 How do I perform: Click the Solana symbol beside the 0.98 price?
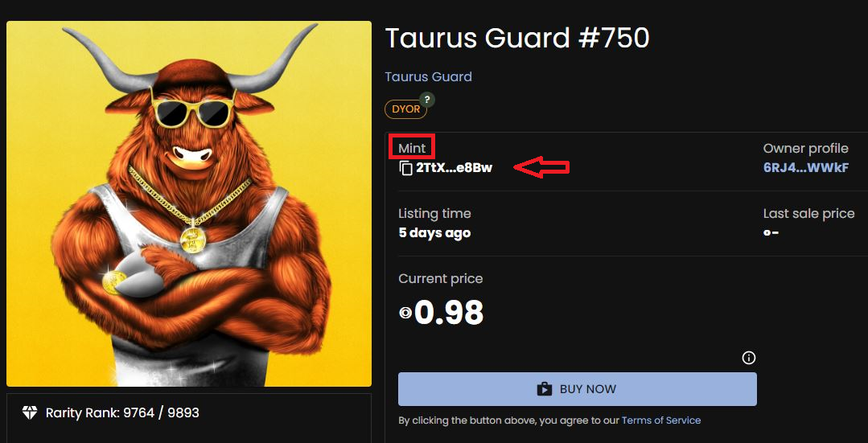pos(405,313)
